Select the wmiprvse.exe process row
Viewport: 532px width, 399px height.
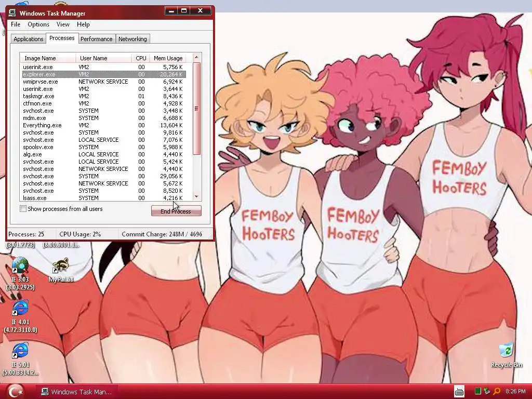click(x=104, y=82)
